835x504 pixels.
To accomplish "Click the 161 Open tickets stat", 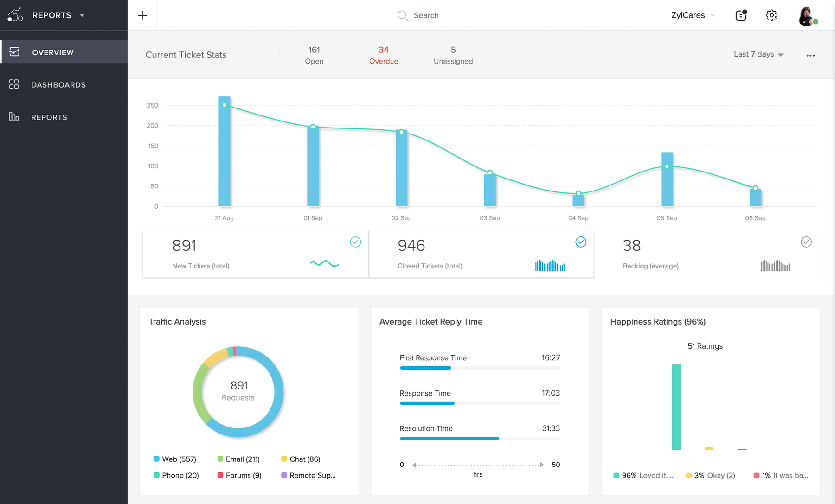I will tap(314, 55).
